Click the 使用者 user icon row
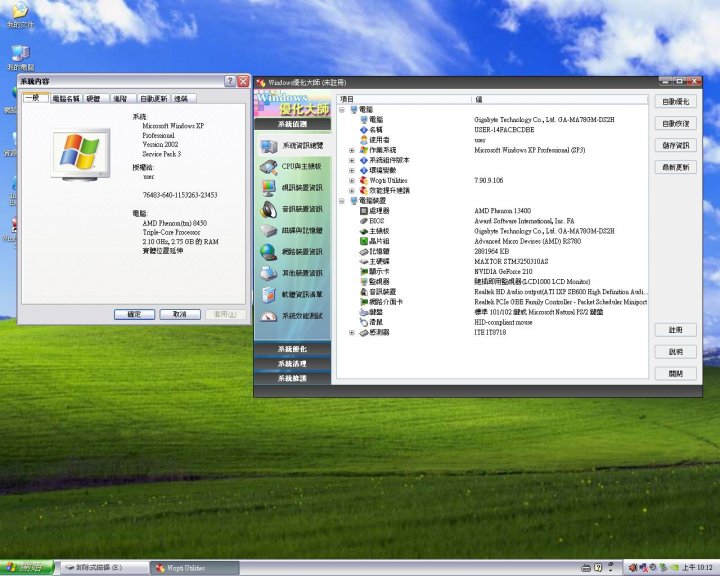 [364, 140]
